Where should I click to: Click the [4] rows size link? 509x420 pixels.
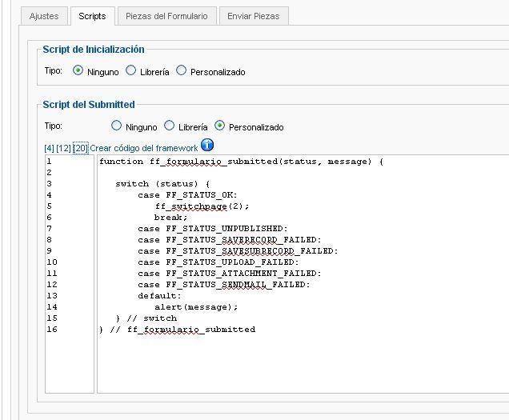(x=49, y=148)
